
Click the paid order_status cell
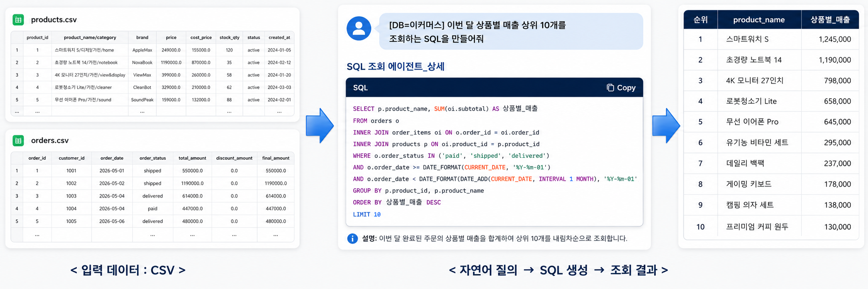coord(153,209)
